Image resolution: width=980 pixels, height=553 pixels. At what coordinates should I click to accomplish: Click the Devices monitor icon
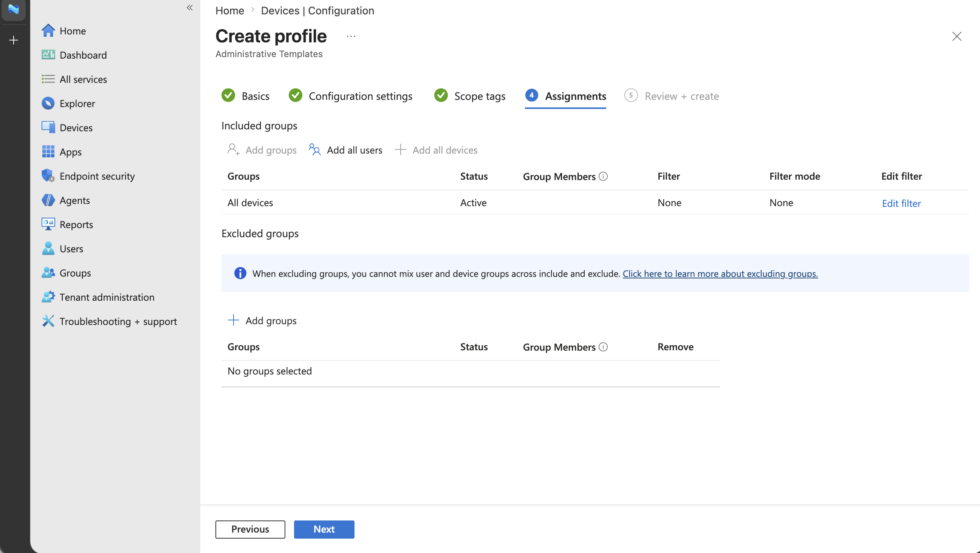pyautogui.click(x=48, y=127)
